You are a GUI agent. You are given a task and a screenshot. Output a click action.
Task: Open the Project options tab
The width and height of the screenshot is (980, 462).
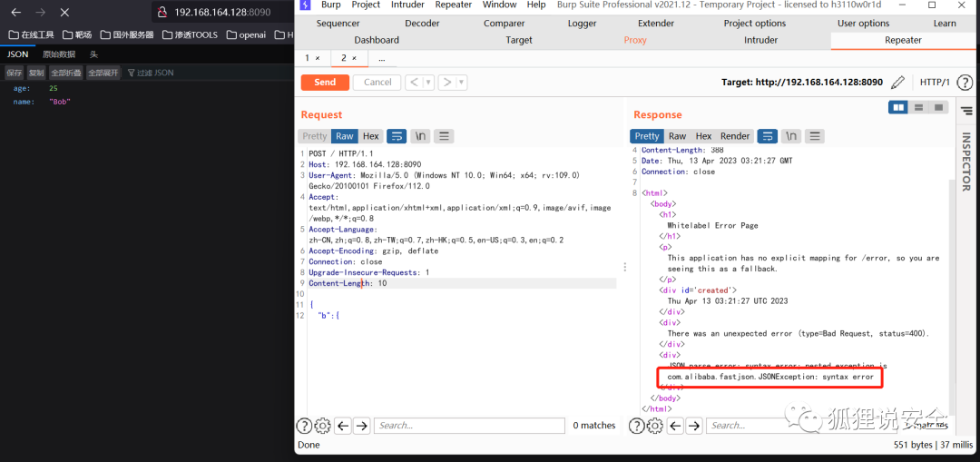[x=754, y=23]
